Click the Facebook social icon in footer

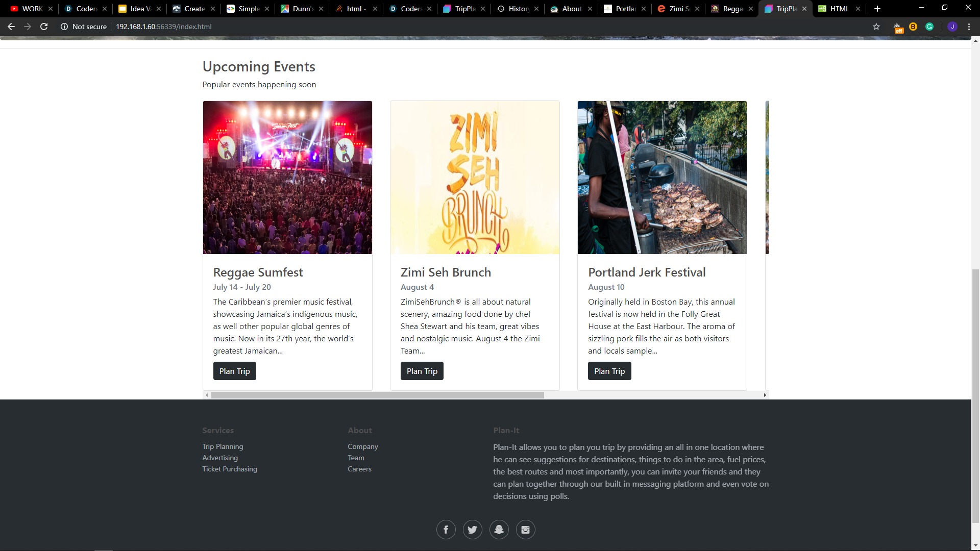446,530
